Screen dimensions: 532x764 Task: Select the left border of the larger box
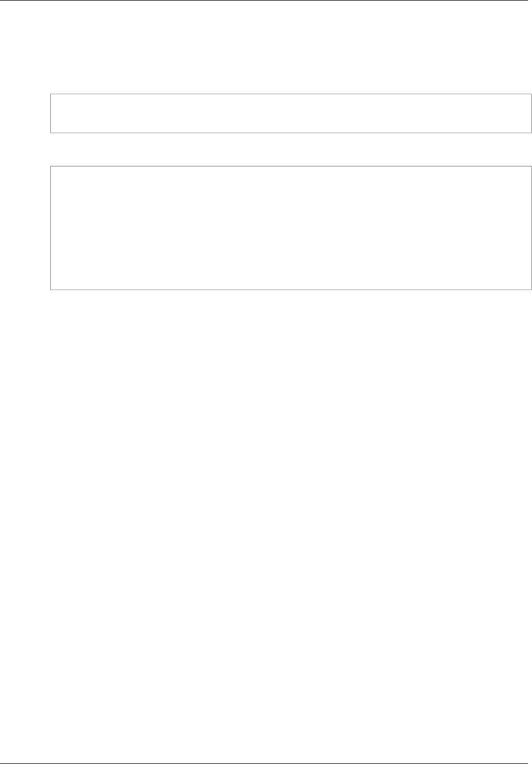point(51,228)
